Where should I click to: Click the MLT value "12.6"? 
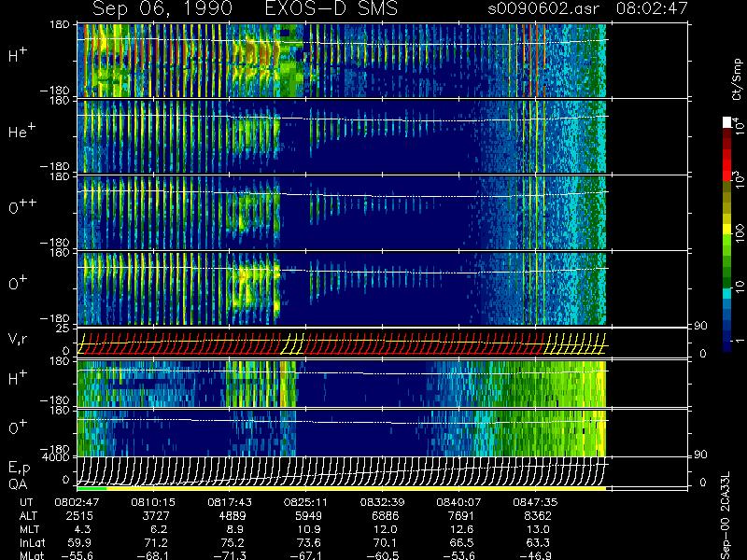pyautogui.click(x=461, y=529)
